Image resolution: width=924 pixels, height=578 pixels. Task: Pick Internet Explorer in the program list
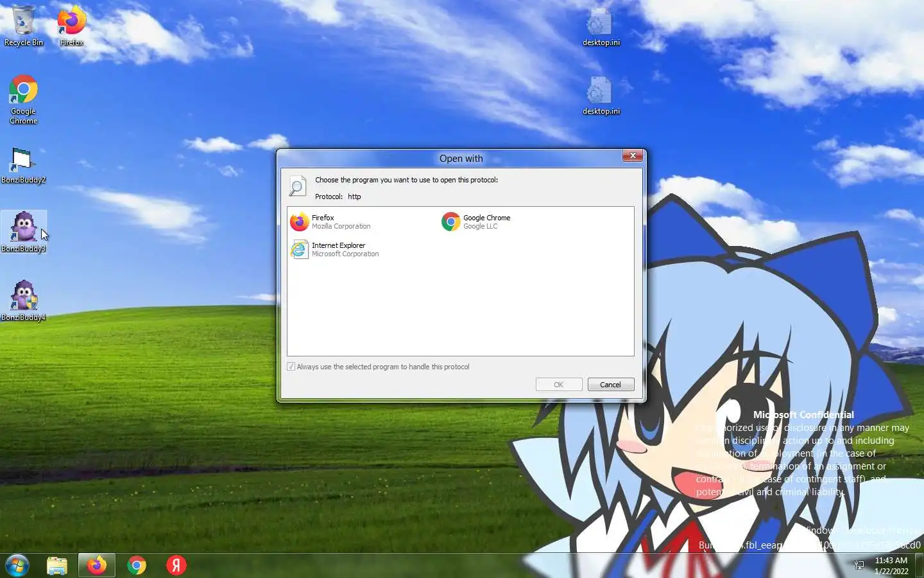(335, 249)
